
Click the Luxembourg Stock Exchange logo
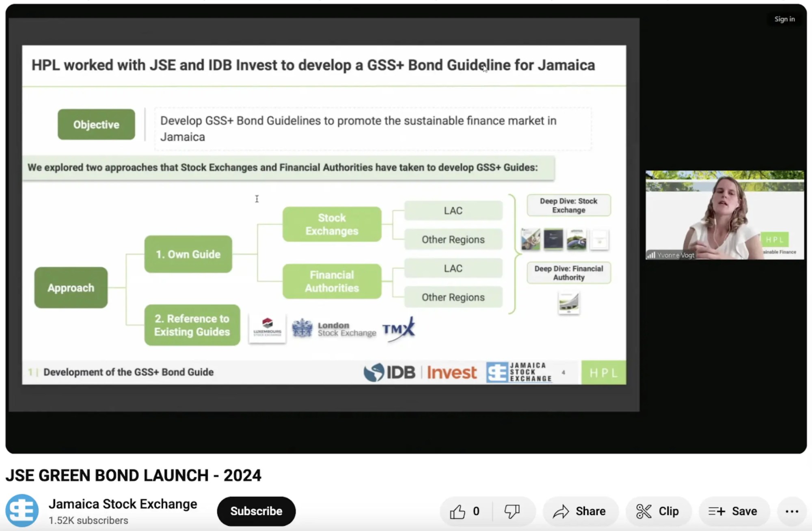[x=267, y=328]
